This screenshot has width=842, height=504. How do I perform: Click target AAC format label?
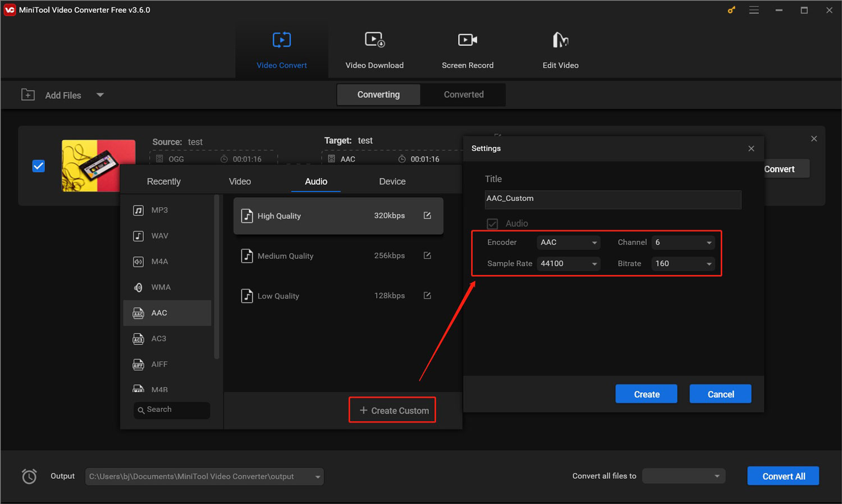pos(348,159)
